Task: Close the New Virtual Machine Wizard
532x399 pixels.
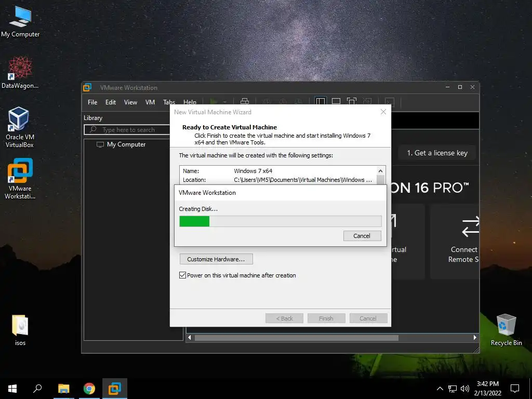Action: pyautogui.click(x=383, y=112)
